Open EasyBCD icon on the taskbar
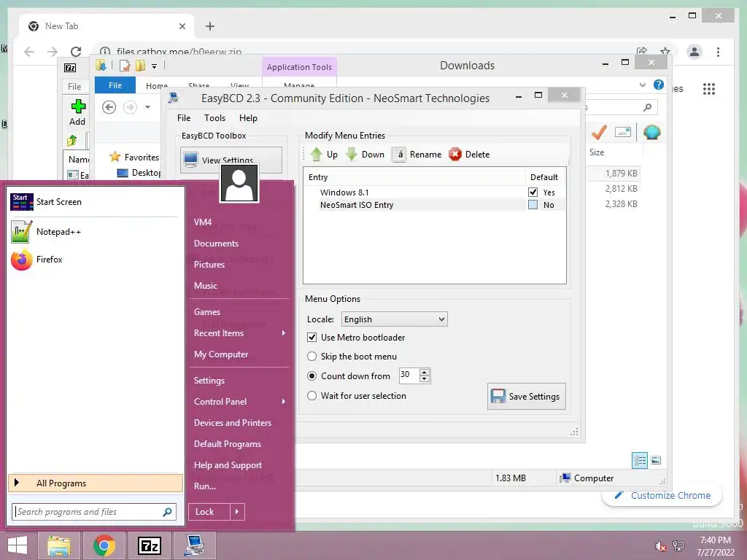The height and width of the screenshot is (560, 747). [194, 545]
